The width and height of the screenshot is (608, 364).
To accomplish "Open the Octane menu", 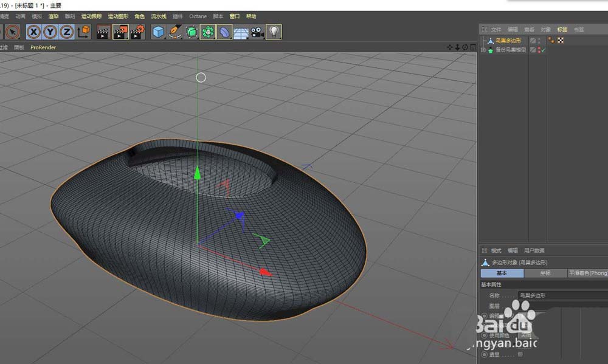I will pos(198,16).
